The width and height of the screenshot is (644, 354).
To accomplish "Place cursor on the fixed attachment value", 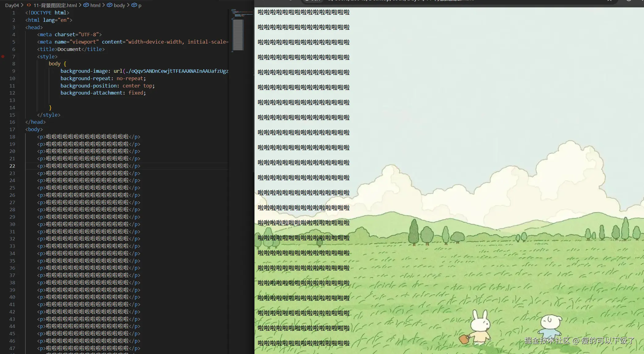I will tap(136, 93).
